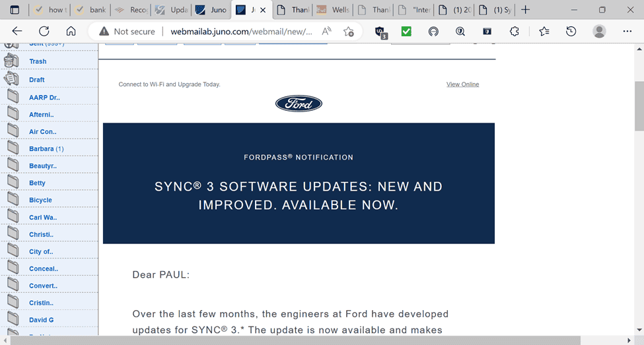Click the SYNC 3 software updates banner

[299, 183]
